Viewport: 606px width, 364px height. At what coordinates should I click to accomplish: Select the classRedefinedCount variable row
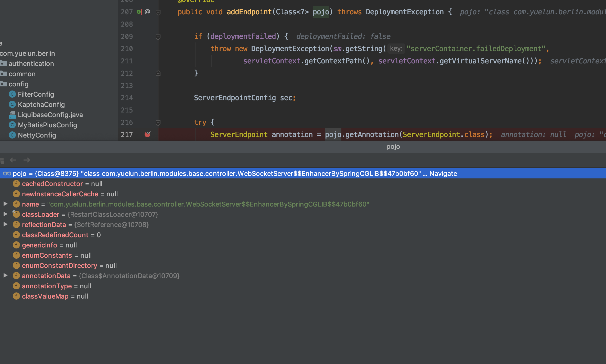coord(55,235)
